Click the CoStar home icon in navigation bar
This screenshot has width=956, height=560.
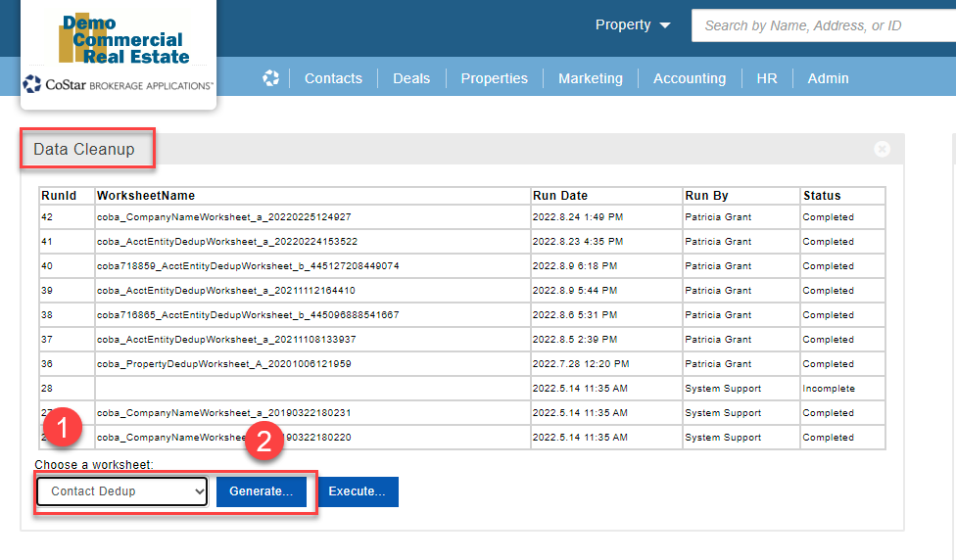pos(271,78)
